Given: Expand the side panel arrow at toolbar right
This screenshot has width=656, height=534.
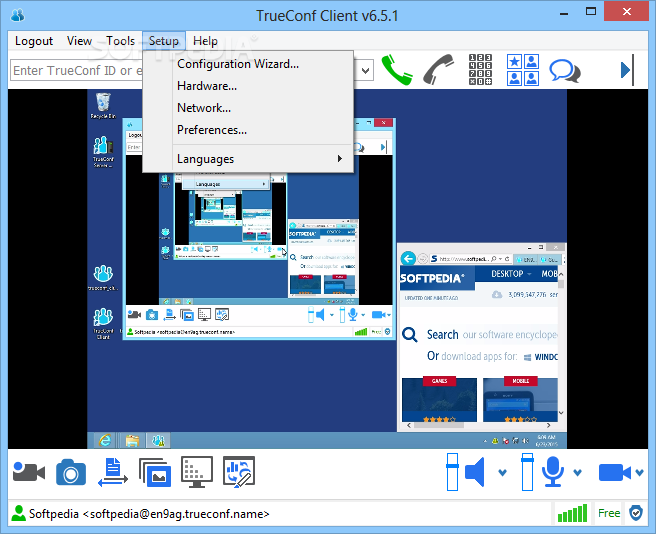Looking at the screenshot, I should [627, 70].
